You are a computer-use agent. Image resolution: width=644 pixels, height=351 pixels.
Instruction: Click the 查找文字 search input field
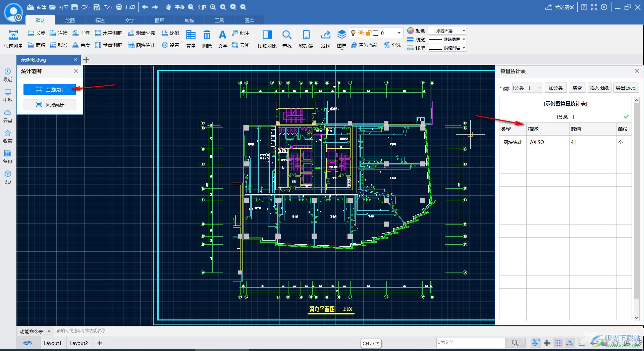470,343
